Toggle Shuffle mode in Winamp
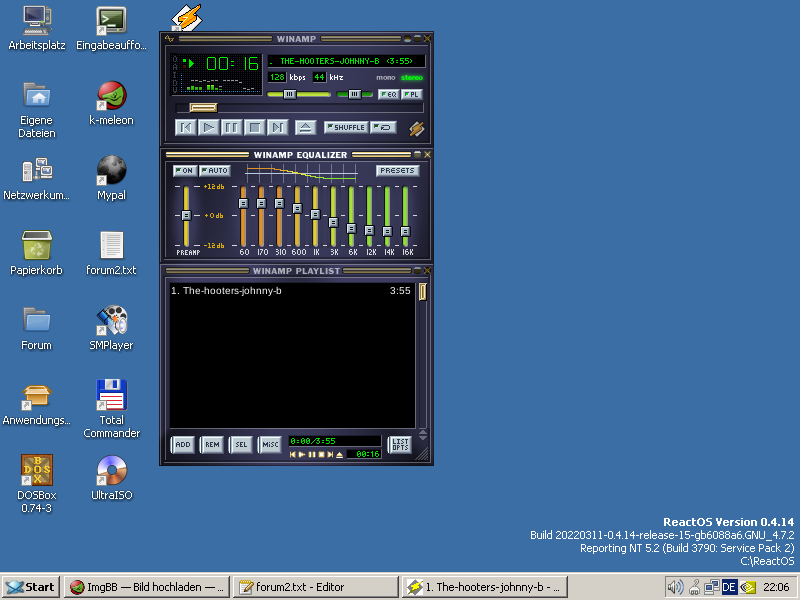This screenshot has width=800, height=600. click(346, 128)
